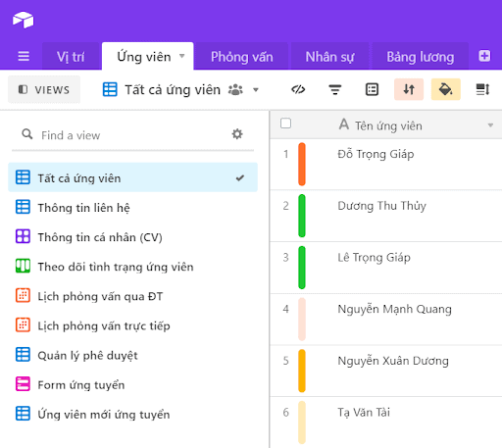Viewport: 502px width, 448px height.
Task: Open the hamburger tables menu
Action: (x=24, y=57)
